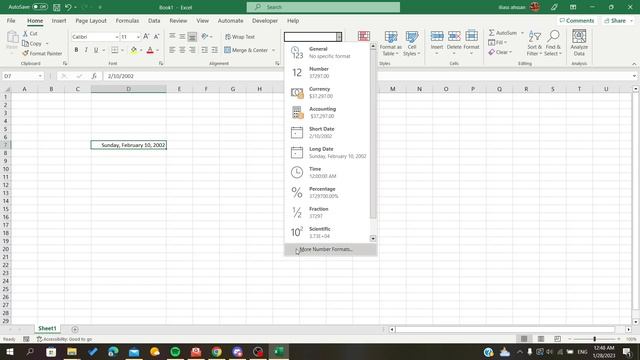Open Cell Styles gallery
The height and width of the screenshot is (360, 640).
411,43
